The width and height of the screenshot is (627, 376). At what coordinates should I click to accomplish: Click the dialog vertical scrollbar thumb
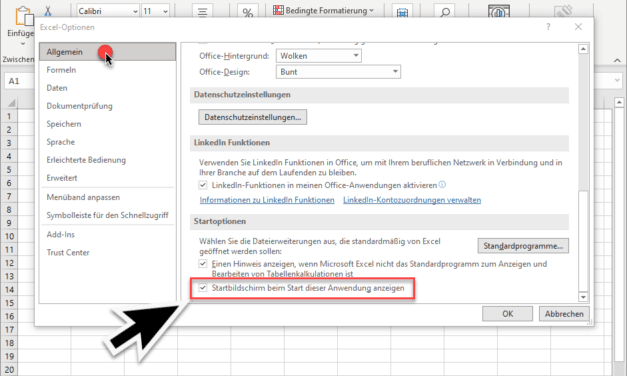click(x=583, y=240)
